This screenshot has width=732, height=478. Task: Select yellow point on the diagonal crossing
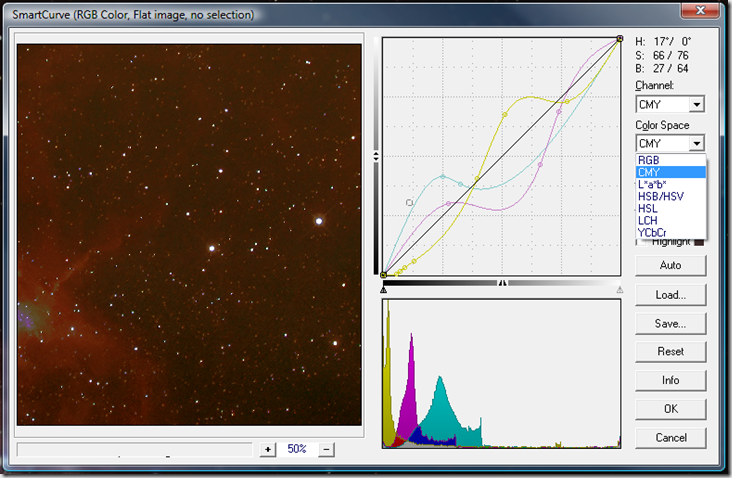pos(477,178)
